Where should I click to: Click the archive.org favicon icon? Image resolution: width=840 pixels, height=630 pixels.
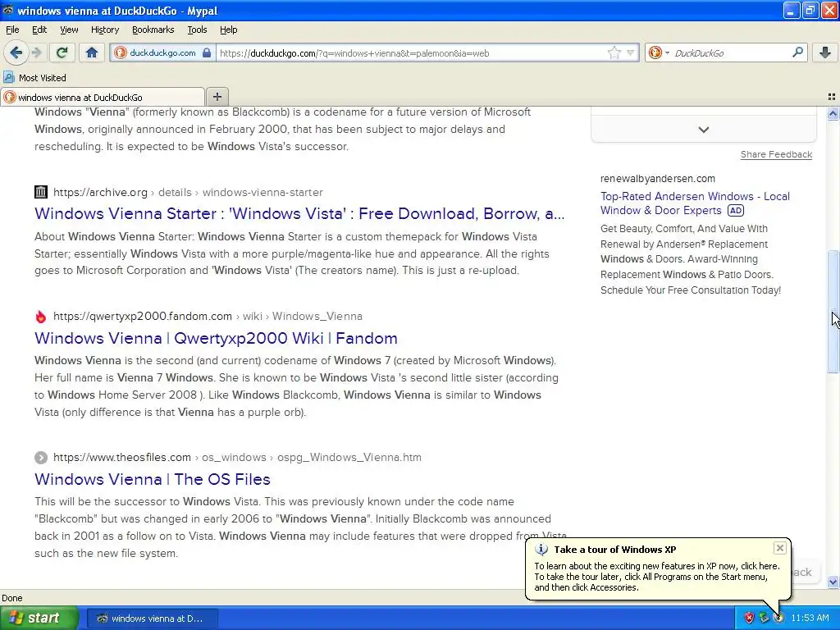[x=41, y=192]
